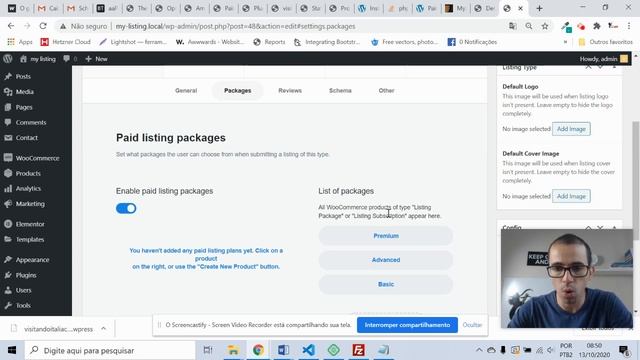Open the Lightshot bookmark

[x=133, y=42]
